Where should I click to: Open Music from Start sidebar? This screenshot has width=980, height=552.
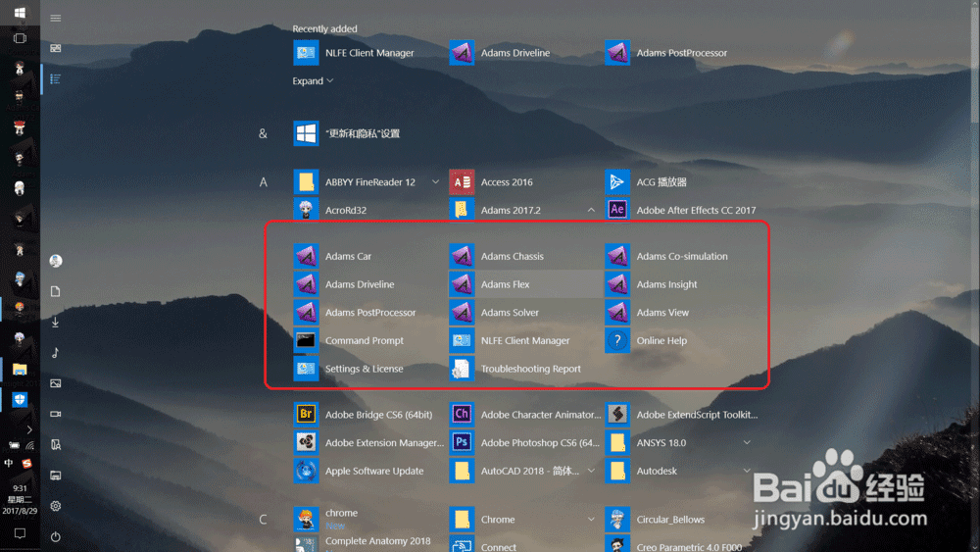(x=56, y=353)
